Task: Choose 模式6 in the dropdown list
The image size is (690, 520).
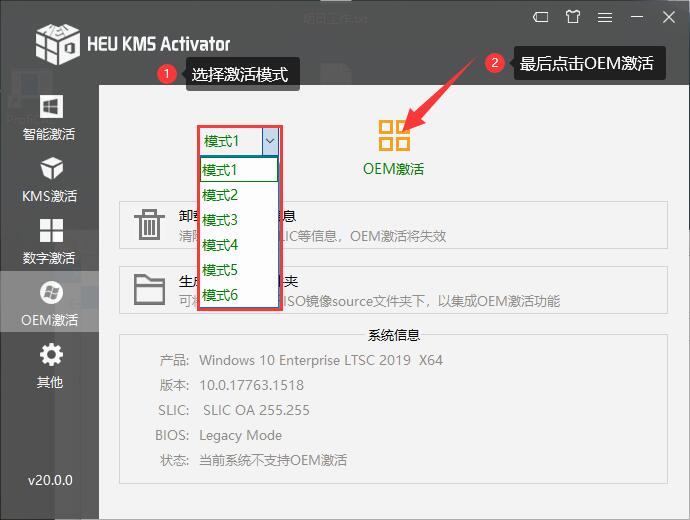Action: pyautogui.click(x=239, y=295)
